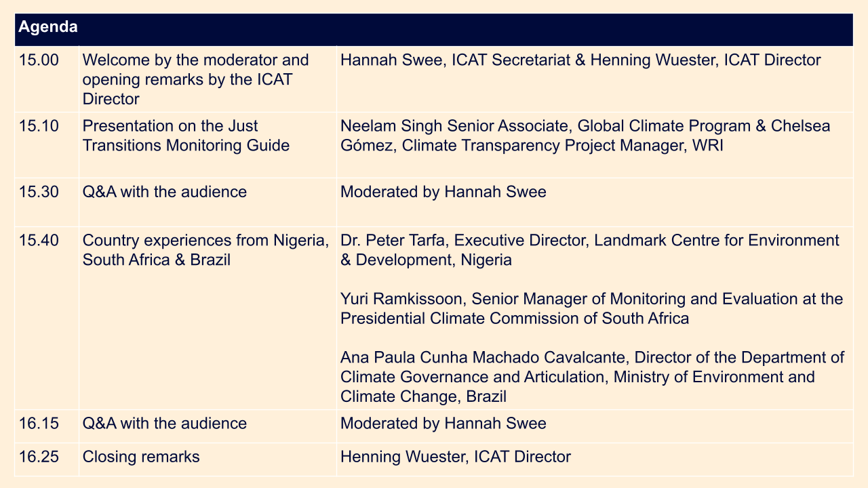Click Dr. Peter Tarfa speaker paragraph
Viewport: 868px width, 488px height.
pyautogui.click(x=590, y=250)
